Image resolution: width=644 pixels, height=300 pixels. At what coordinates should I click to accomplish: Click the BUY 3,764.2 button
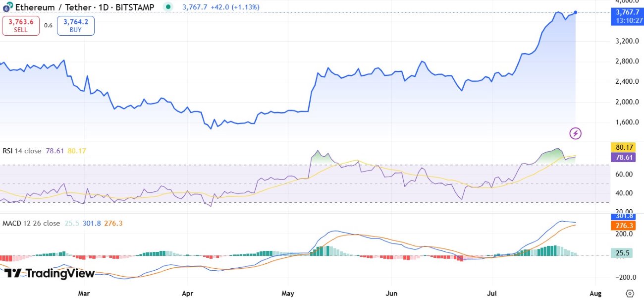pos(76,25)
